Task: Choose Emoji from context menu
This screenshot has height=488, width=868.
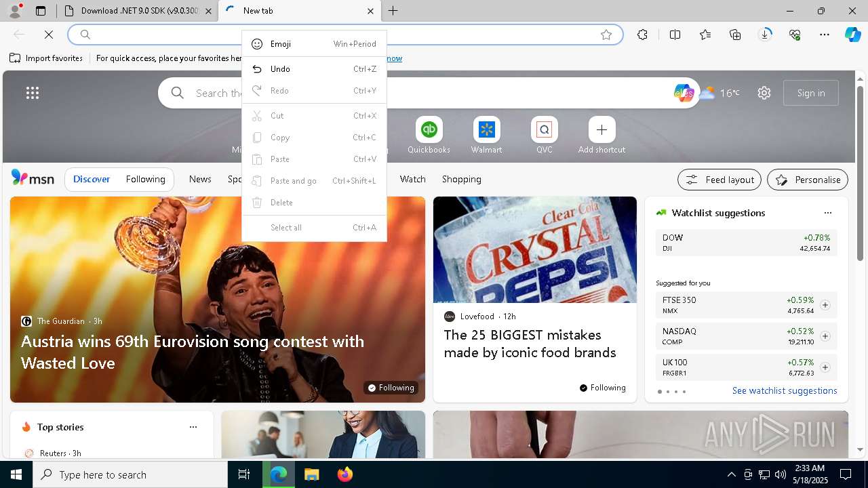Action: click(314, 44)
